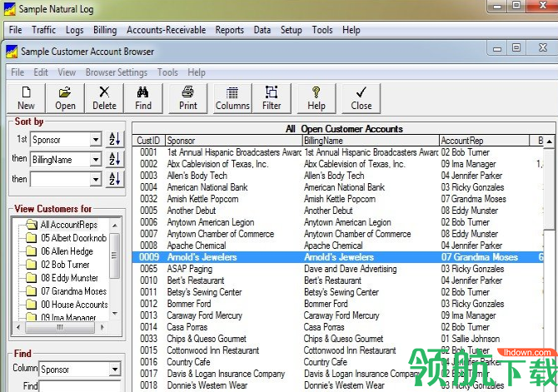Click Dave and Dave Advertising billing name
This screenshot has height=392, width=558.
tap(350, 269)
